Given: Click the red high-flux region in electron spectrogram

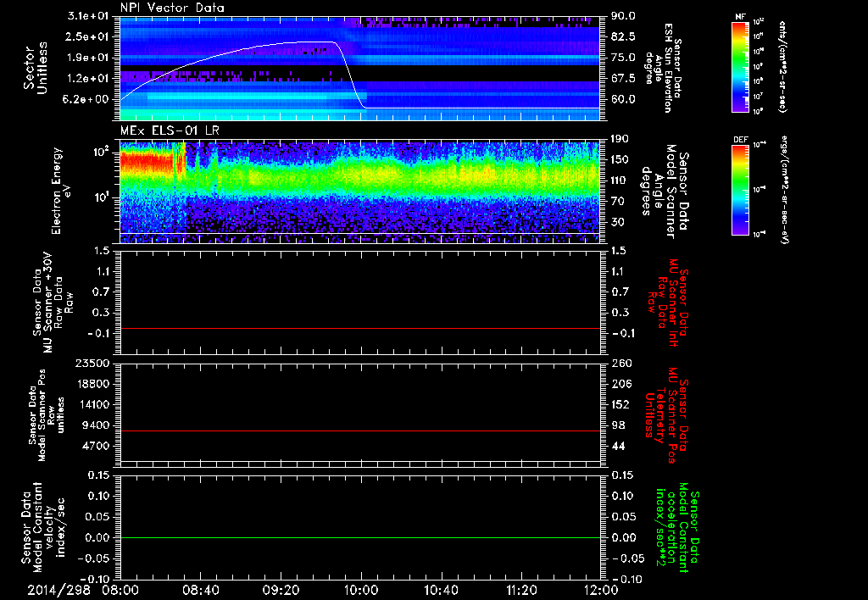Looking at the screenshot, I should point(144,161).
